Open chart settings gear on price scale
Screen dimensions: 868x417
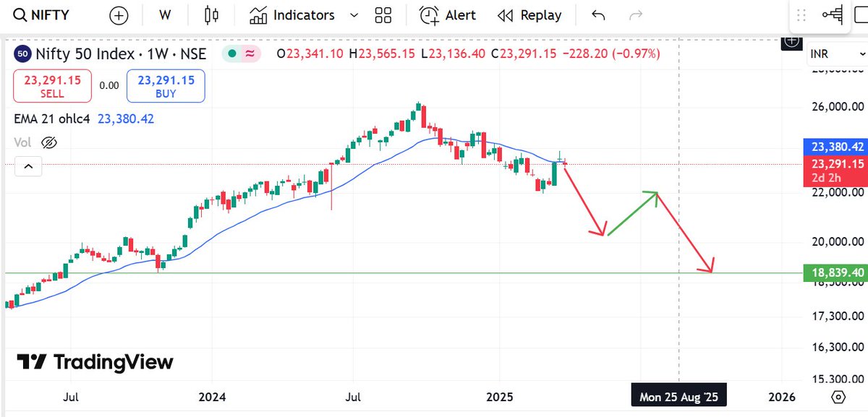838,397
